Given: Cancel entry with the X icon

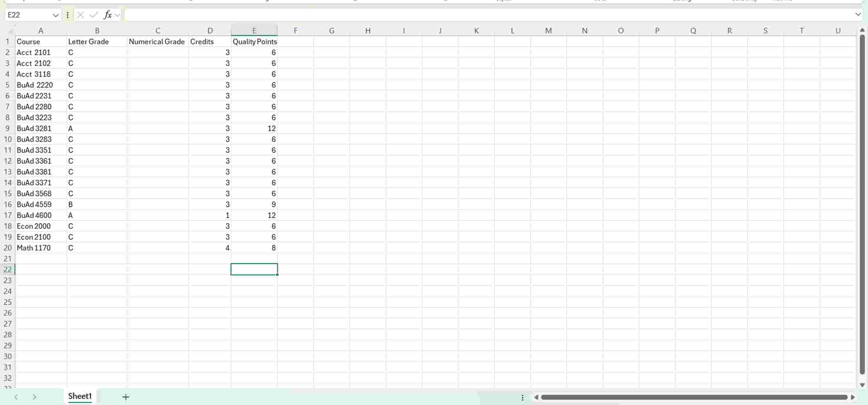Looking at the screenshot, I should tap(80, 15).
